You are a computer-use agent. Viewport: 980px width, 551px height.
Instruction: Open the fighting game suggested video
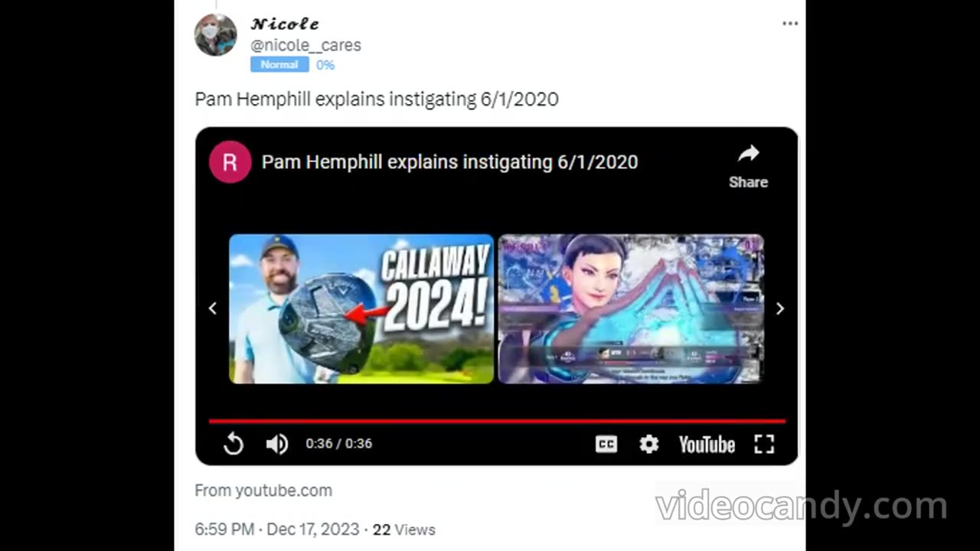point(631,308)
